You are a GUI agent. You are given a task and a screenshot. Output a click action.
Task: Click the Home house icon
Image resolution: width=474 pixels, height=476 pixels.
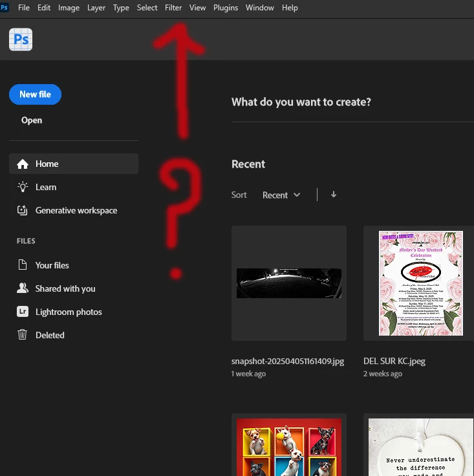[x=23, y=164]
